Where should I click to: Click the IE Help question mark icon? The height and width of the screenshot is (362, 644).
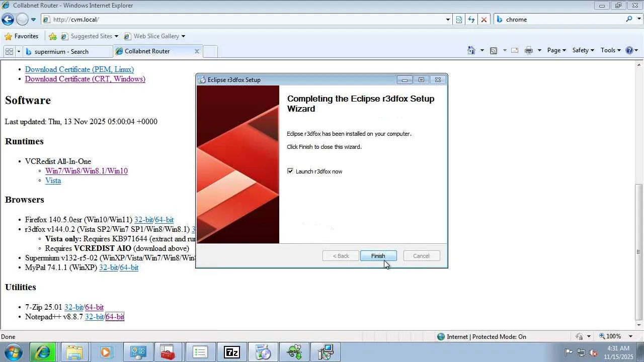click(x=629, y=50)
